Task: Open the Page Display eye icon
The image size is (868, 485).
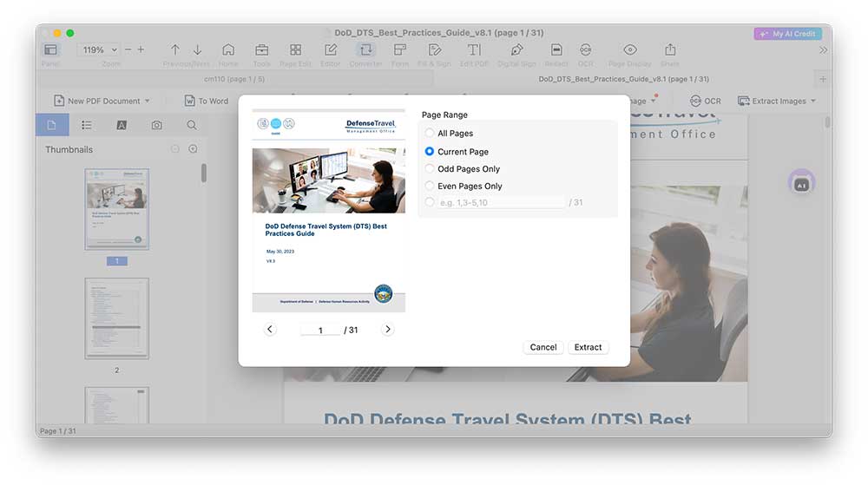Action: click(x=630, y=49)
